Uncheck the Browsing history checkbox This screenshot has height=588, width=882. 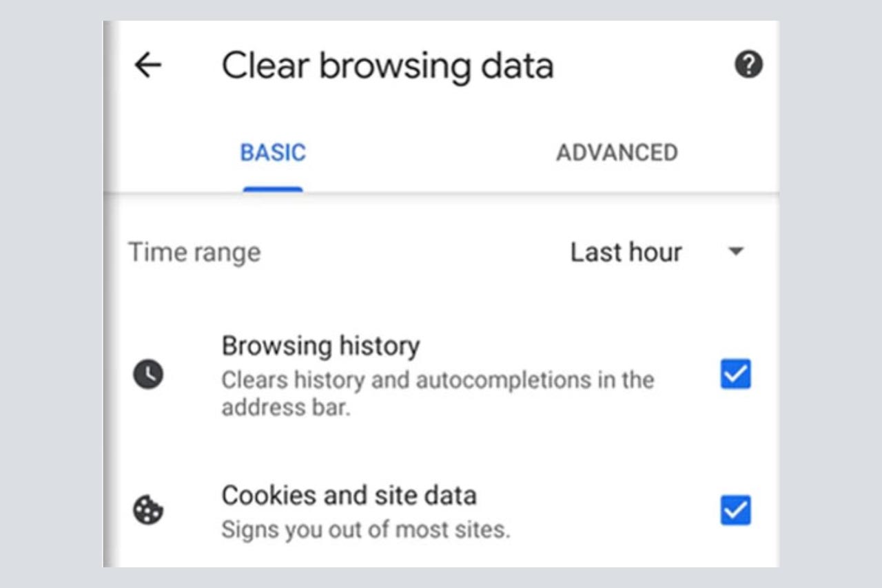click(x=735, y=375)
